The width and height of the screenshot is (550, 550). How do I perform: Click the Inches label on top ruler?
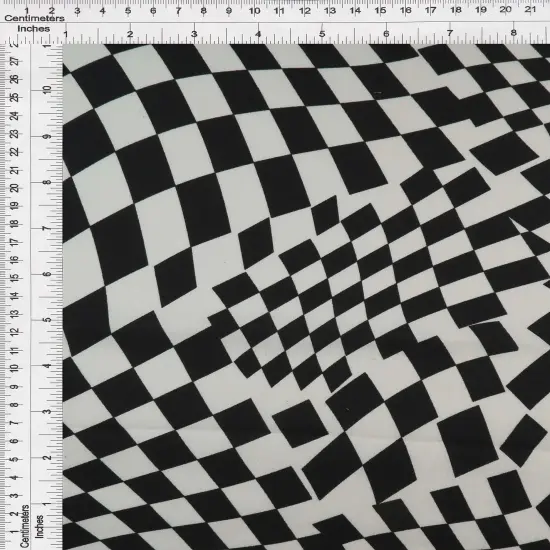[34, 29]
